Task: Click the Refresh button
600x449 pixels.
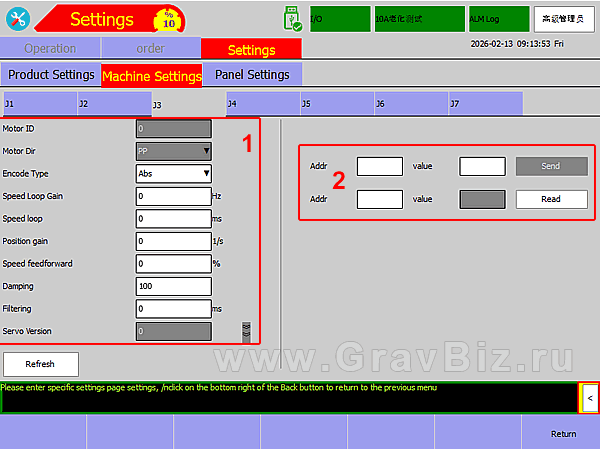Action: pyautogui.click(x=40, y=364)
